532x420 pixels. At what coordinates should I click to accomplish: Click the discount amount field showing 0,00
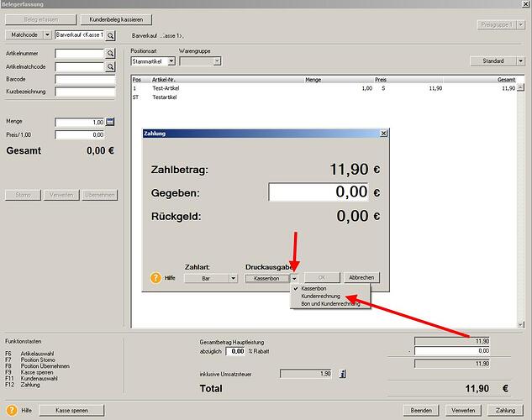[452, 351]
